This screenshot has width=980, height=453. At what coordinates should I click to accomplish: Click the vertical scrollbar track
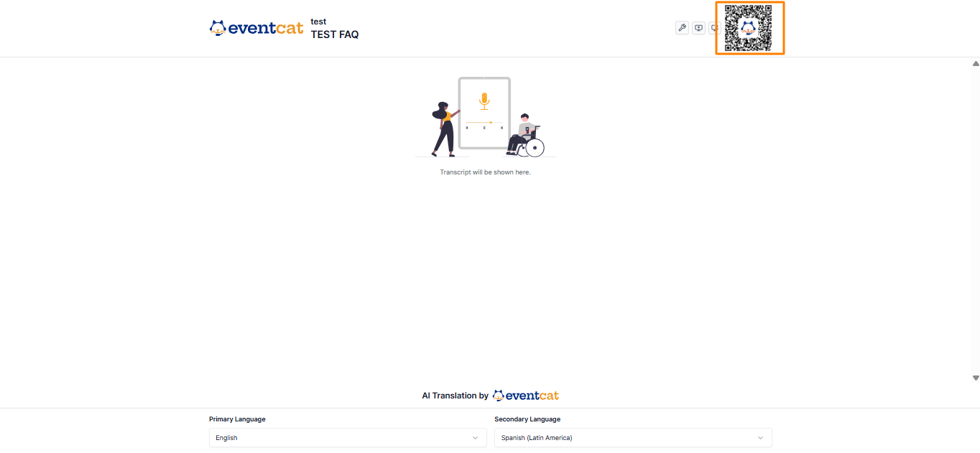(976, 220)
